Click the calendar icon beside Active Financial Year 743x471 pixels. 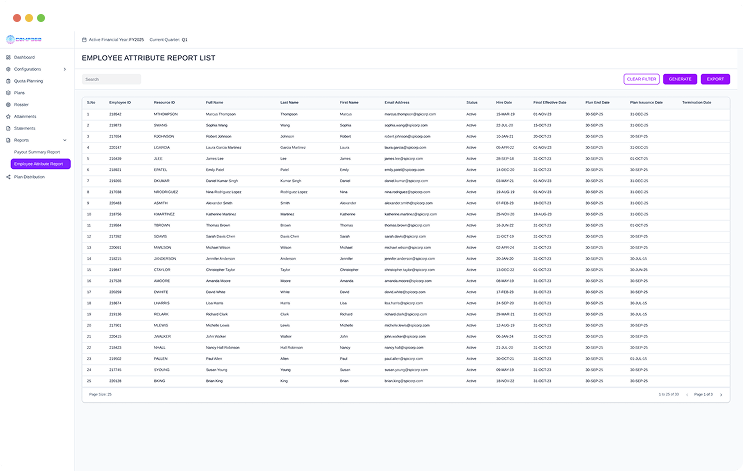point(84,40)
